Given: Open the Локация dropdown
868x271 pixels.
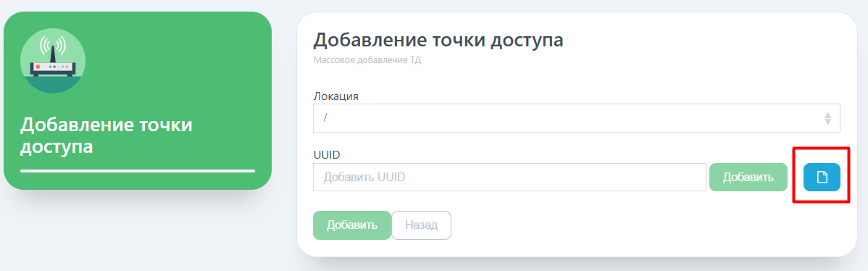Looking at the screenshot, I should click(576, 118).
